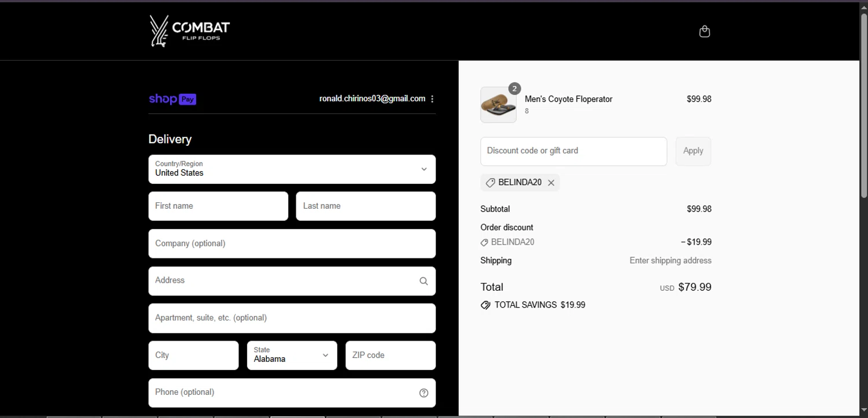The width and height of the screenshot is (868, 418).
Task: Open the Country/Region dropdown
Action: (x=292, y=169)
